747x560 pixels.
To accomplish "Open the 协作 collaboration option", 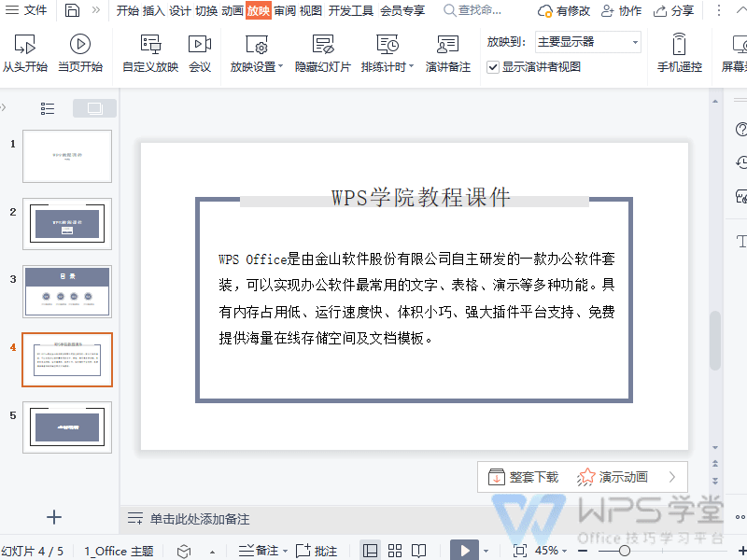I will (x=621, y=10).
